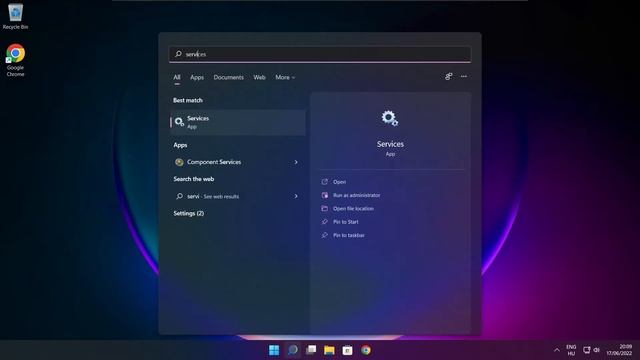Click the web search magnifier icon beside 'servi'
640x360 pixels.
179,196
